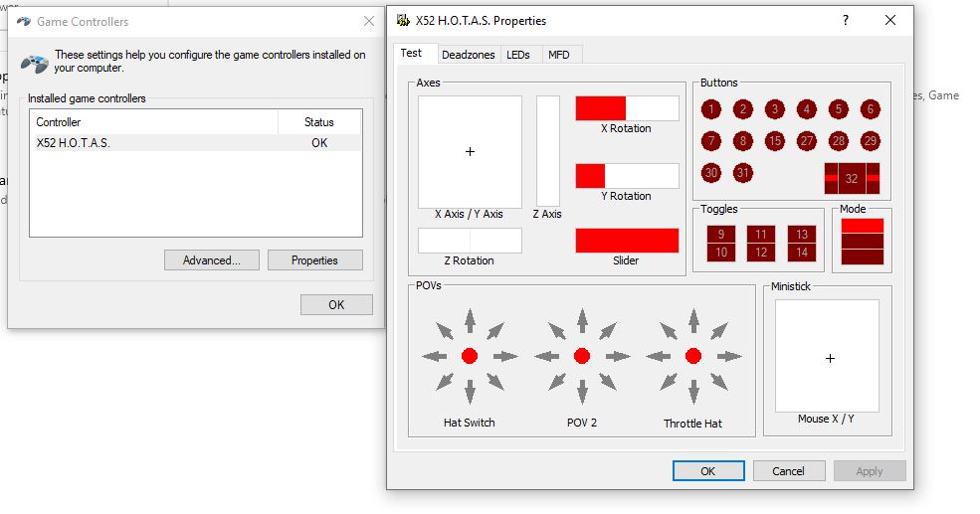The height and width of the screenshot is (514, 980).
Task: Click the X Axis / Y Axis crosshair box
Action: [470, 152]
